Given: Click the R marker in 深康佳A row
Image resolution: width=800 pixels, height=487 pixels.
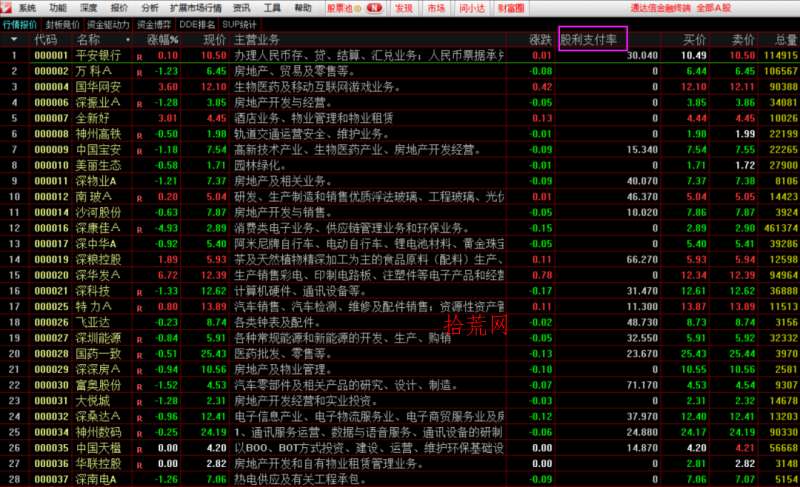Looking at the screenshot, I should [x=139, y=230].
